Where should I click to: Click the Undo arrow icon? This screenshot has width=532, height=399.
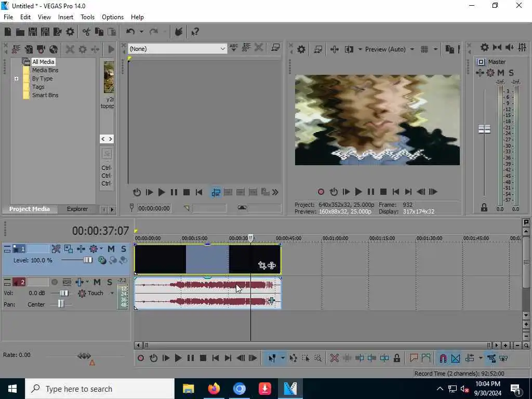[x=130, y=32]
